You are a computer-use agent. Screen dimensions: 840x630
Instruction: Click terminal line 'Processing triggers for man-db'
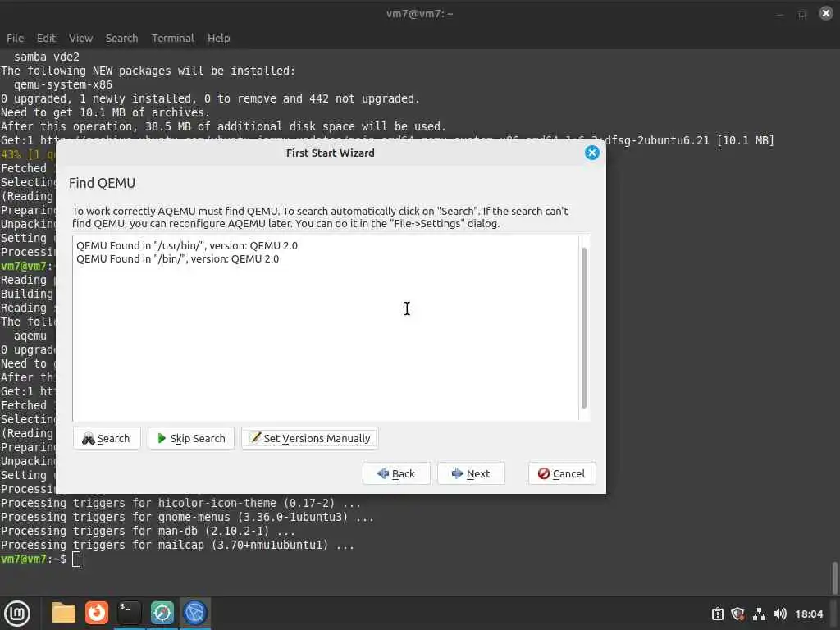point(148,531)
